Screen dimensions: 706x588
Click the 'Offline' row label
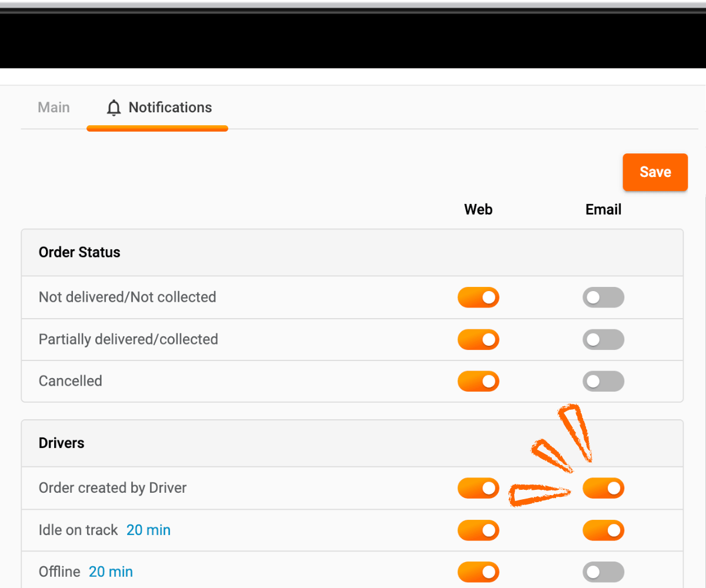pos(59,572)
